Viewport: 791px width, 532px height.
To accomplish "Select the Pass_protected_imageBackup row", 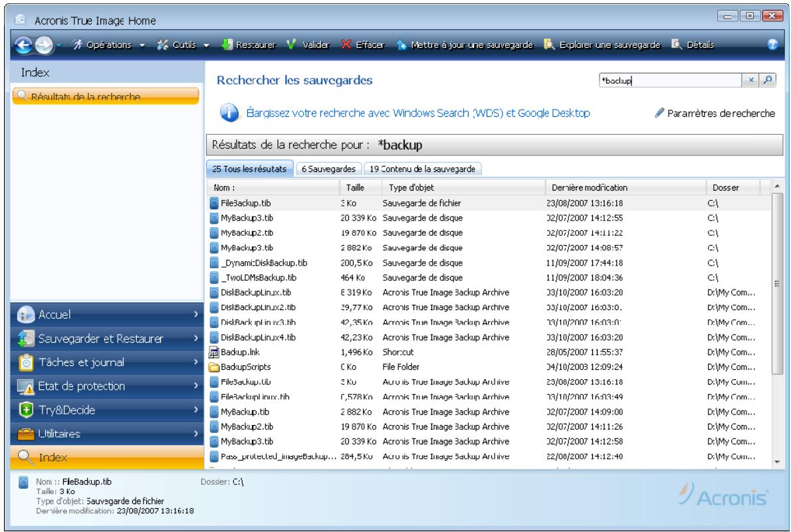I will coord(489,456).
